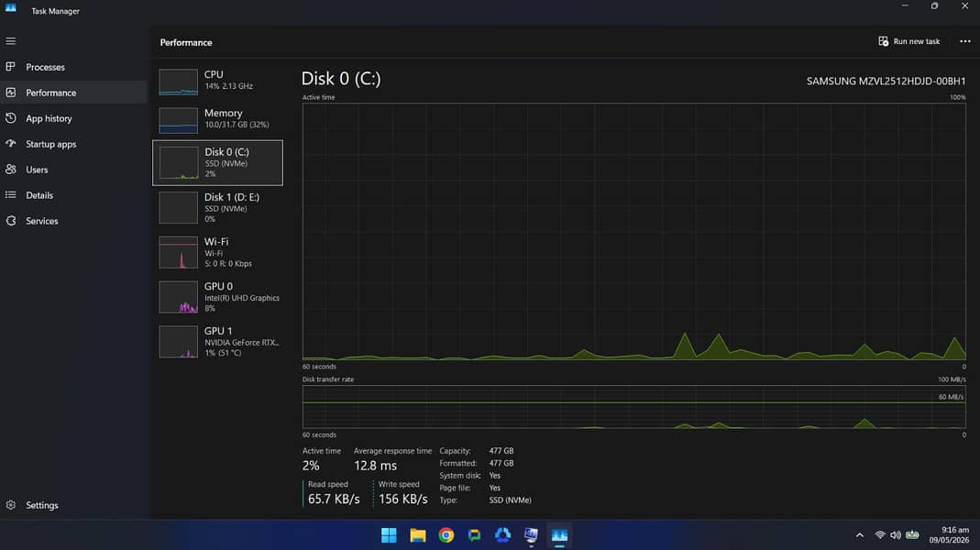Click the 65.7 KB/s read speed value
The image size is (980, 550).
[334, 499]
